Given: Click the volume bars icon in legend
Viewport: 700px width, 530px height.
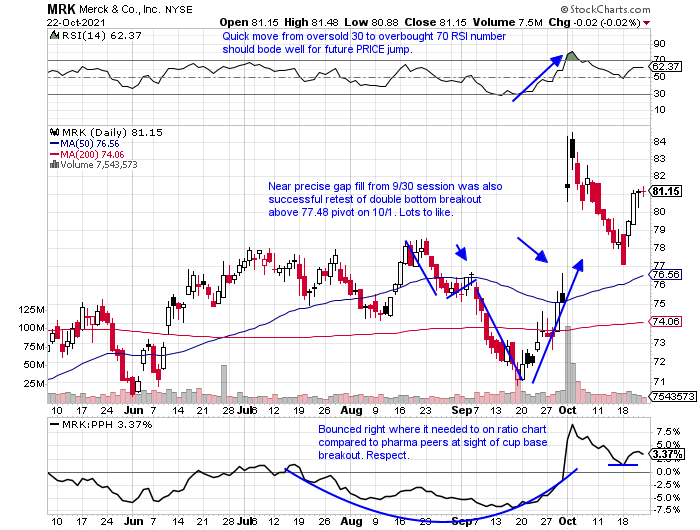Looking at the screenshot, I should (54, 164).
